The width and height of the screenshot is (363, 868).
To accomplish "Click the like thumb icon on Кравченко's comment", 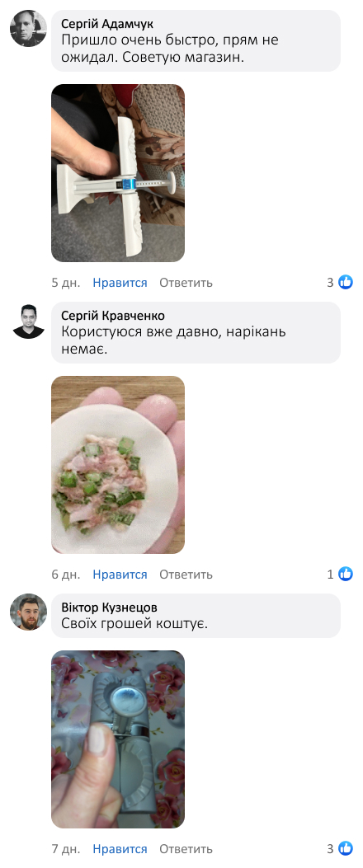I will tap(346, 574).
